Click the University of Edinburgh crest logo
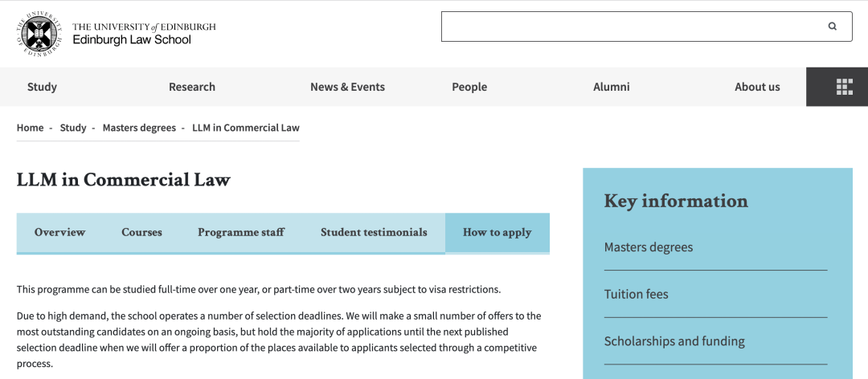 pyautogui.click(x=39, y=33)
